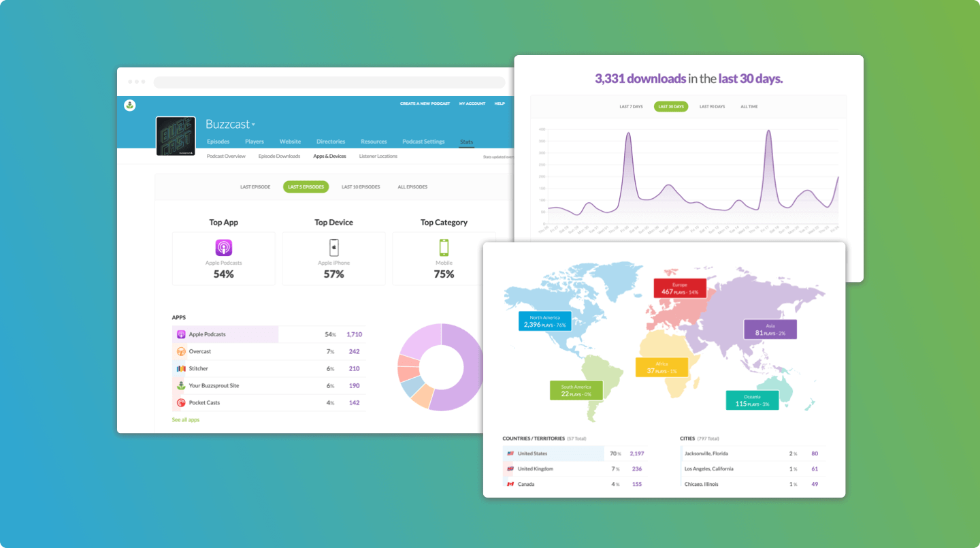Click the Overcast app icon in list
The width and height of the screenshot is (980, 548).
pos(181,352)
